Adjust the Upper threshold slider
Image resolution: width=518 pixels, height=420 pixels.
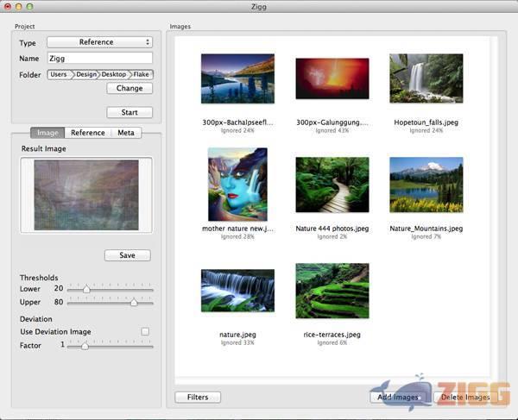[134, 302]
